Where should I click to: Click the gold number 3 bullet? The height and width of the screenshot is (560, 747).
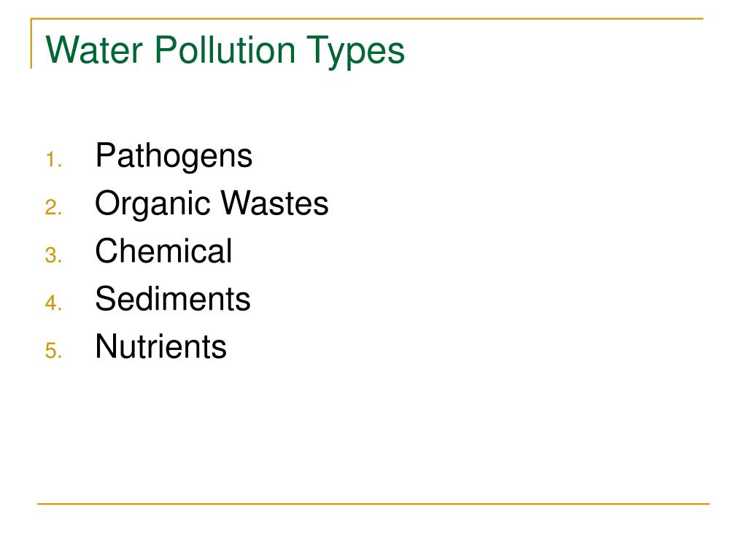point(53,254)
